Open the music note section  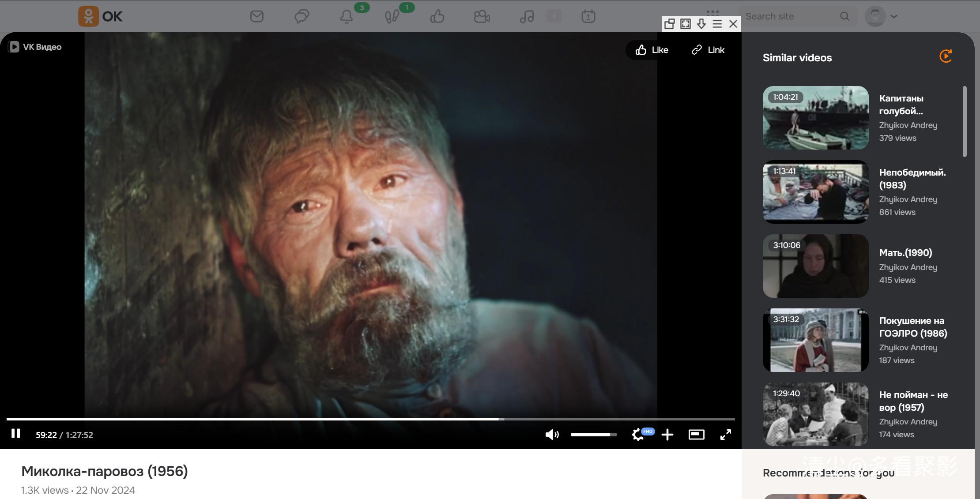click(526, 17)
